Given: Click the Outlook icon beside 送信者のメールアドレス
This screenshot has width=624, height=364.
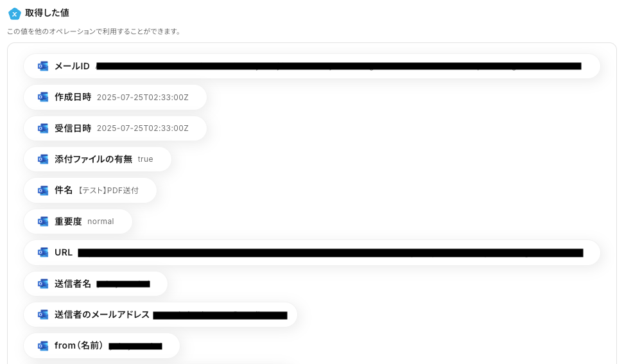Looking at the screenshot, I should tap(43, 315).
